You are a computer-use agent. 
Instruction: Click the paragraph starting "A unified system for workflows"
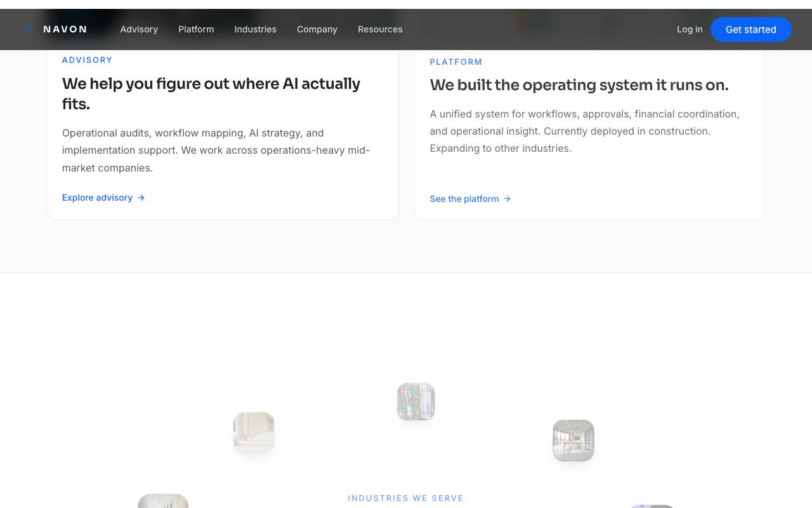[585, 131]
